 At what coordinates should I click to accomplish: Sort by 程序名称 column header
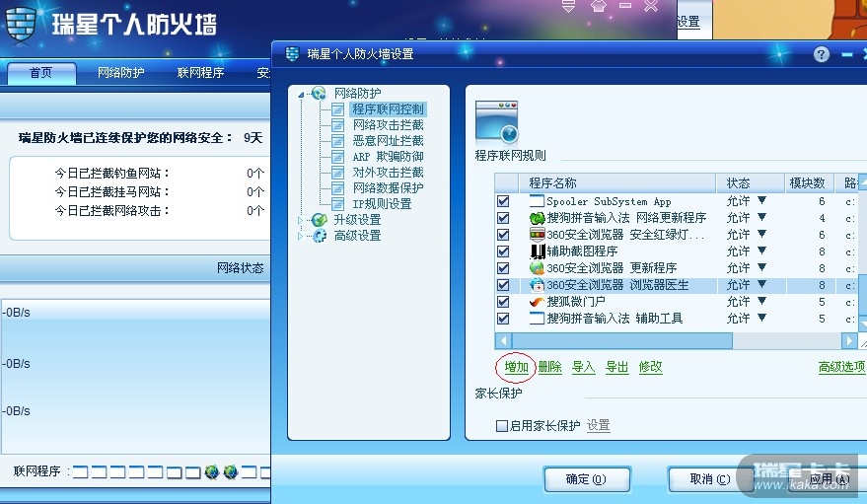[617, 182]
